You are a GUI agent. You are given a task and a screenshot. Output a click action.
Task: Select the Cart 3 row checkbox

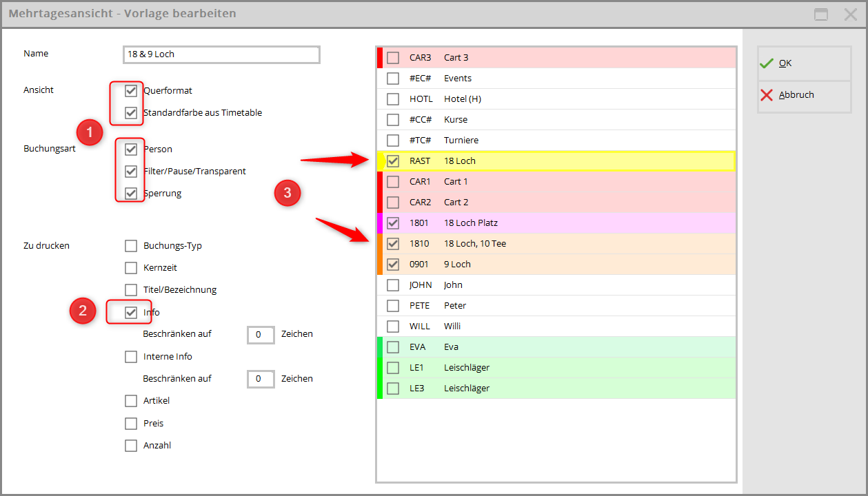click(393, 58)
